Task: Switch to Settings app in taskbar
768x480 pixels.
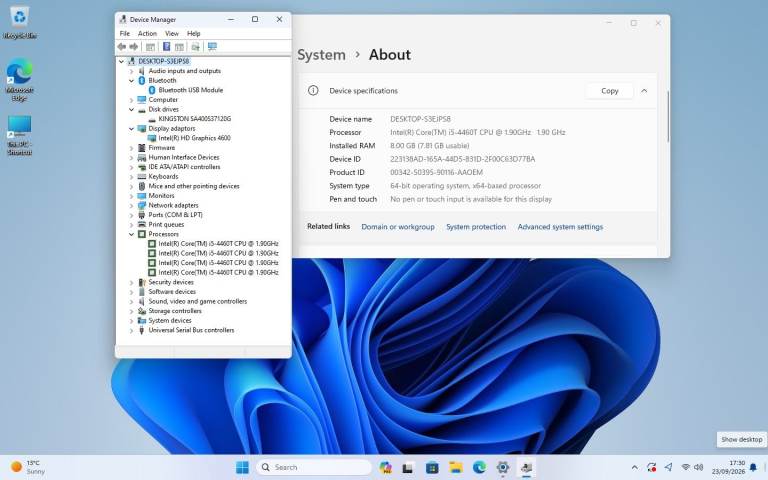Action: click(x=503, y=468)
